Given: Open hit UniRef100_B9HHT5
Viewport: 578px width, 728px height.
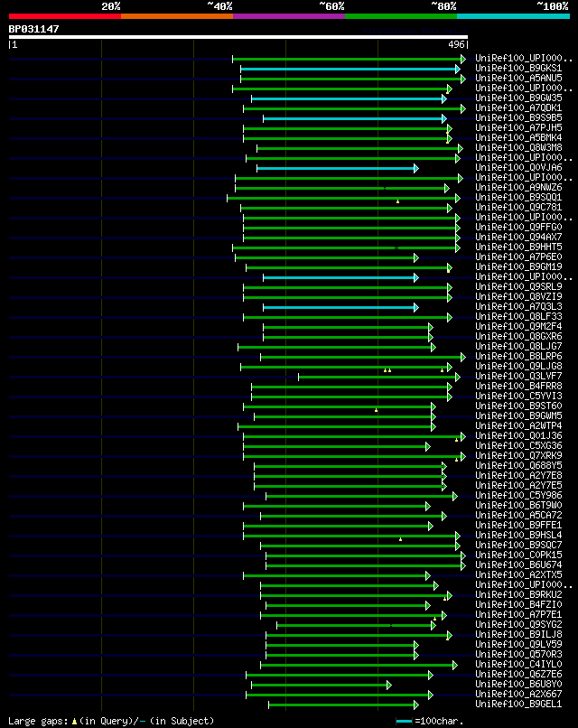Looking at the screenshot, I should click(518, 247).
